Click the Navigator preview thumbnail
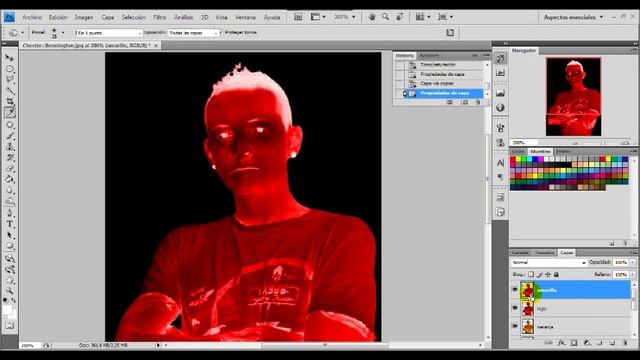 [x=573, y=97]
